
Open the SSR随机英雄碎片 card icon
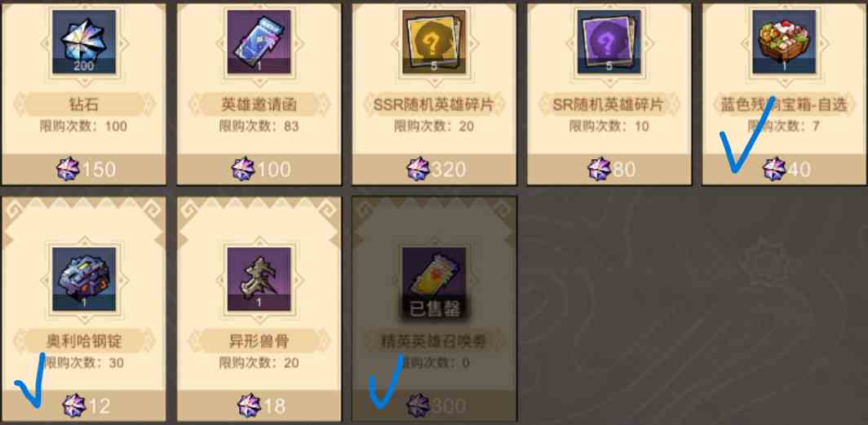click(x=434, y=42)
